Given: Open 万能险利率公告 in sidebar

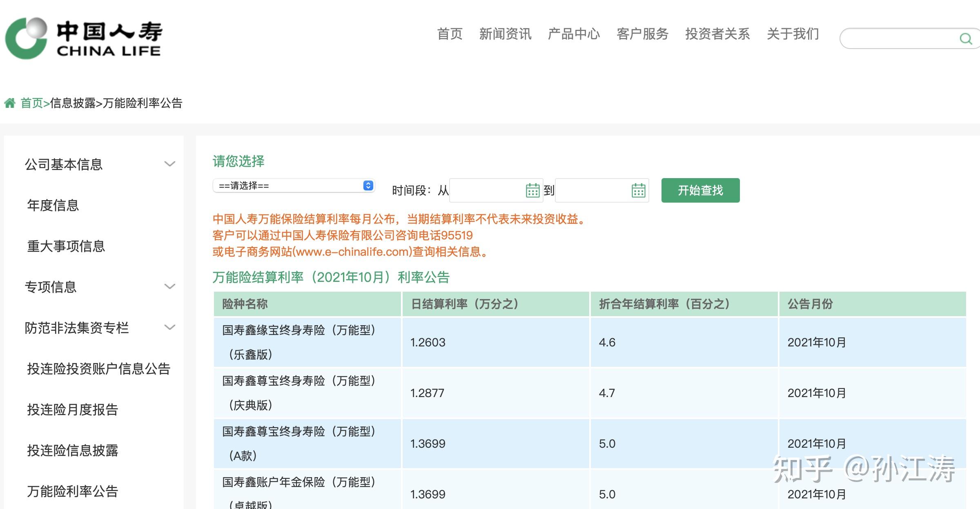Looking at the screenshot, I should 72,491.
